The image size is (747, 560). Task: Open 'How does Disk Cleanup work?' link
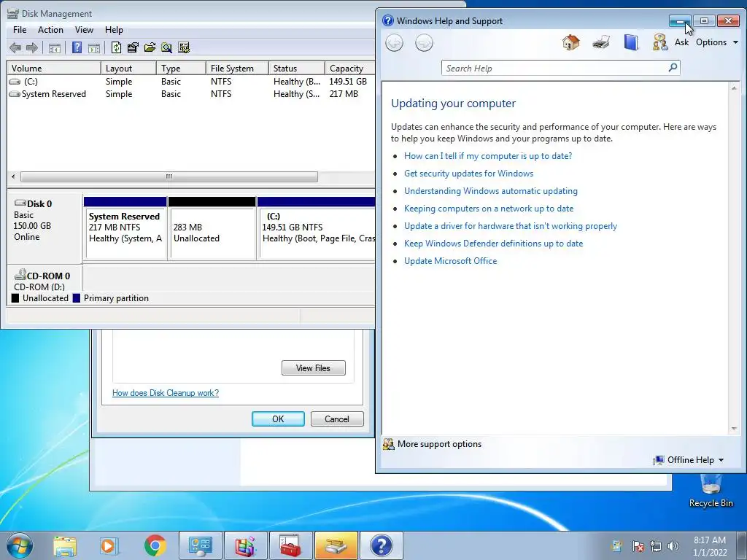coord(166,393)
